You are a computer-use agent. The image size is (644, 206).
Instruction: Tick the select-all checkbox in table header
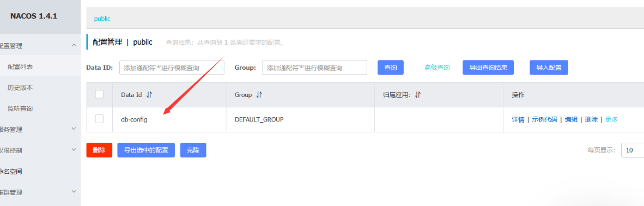(x=99, y=95)
